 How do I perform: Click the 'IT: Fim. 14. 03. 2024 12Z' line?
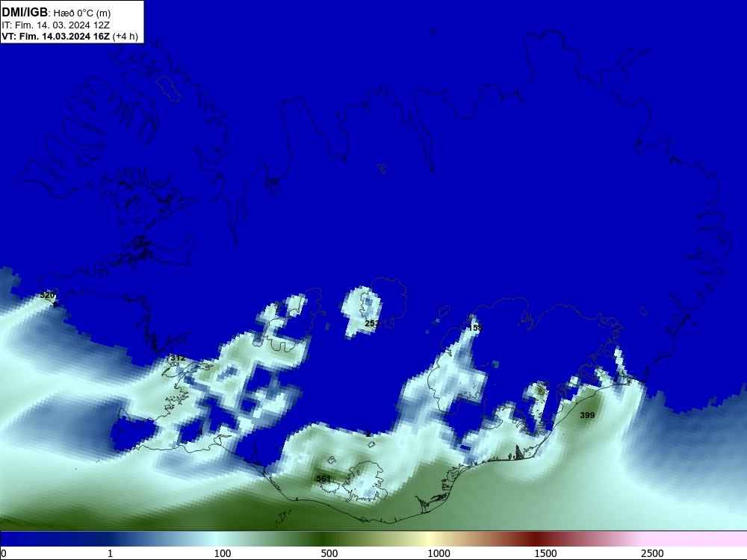pos(56,25)
